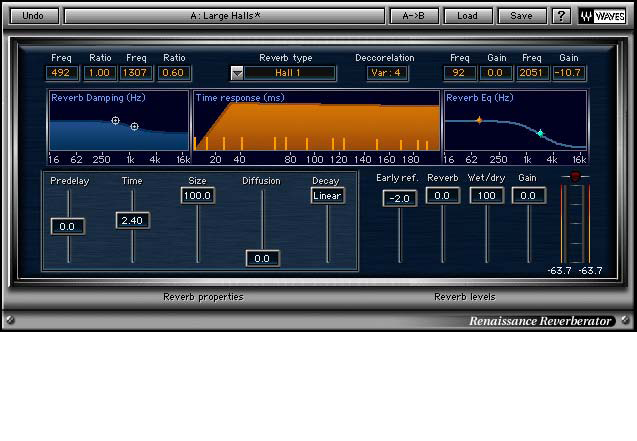Click the red clip indicator above meter

tap(574, 177)
